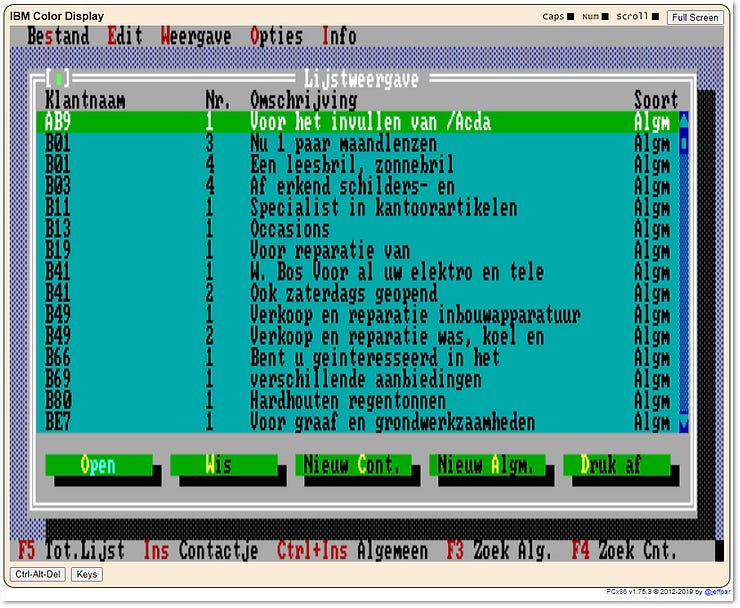Open the Opties menu
Screen dimensions: 740x608
coord(277,36)
